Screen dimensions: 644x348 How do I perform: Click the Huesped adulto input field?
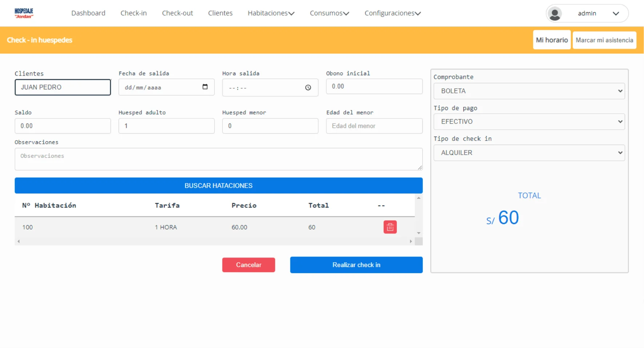[166, 126]
